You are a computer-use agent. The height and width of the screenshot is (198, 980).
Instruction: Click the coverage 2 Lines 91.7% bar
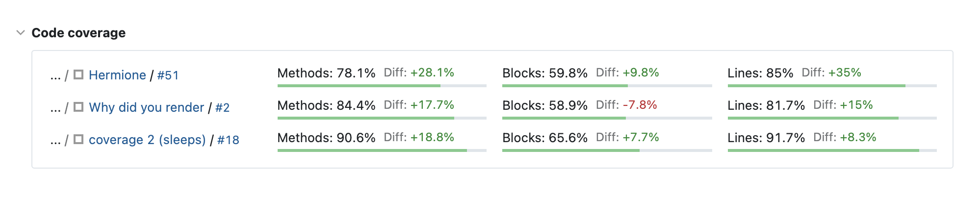[x=832, y=150]
